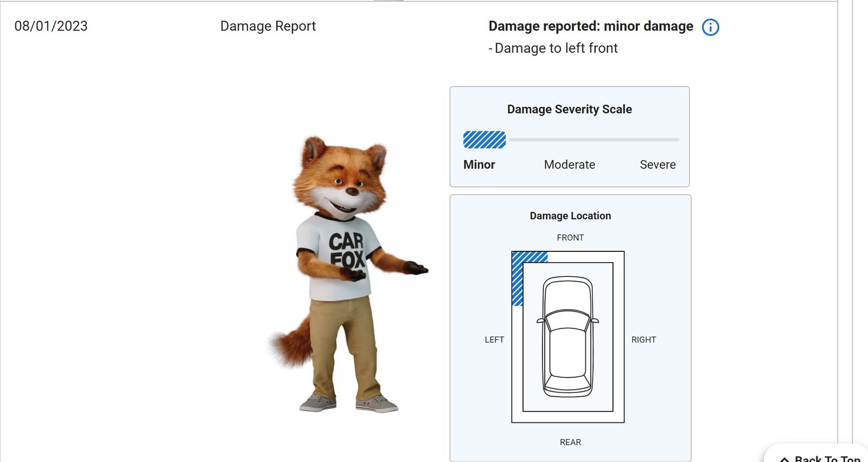Click the Damage to left front line

(553, 48)
